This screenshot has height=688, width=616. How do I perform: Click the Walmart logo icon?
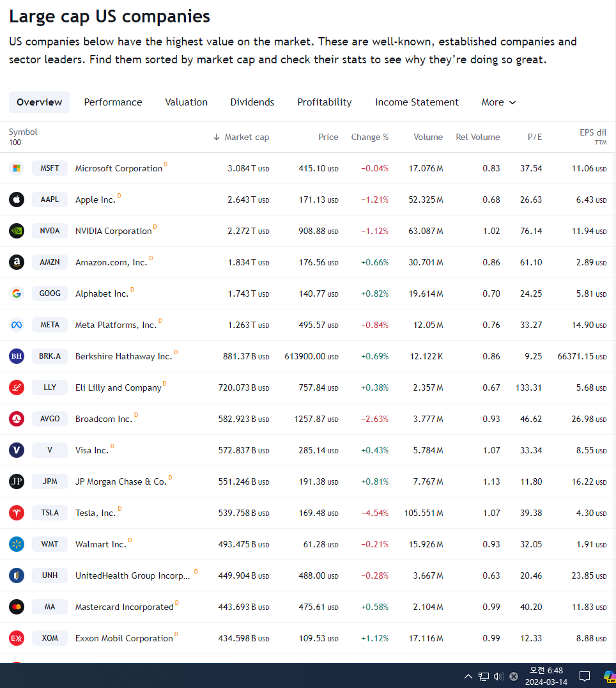tap(17, 544)
